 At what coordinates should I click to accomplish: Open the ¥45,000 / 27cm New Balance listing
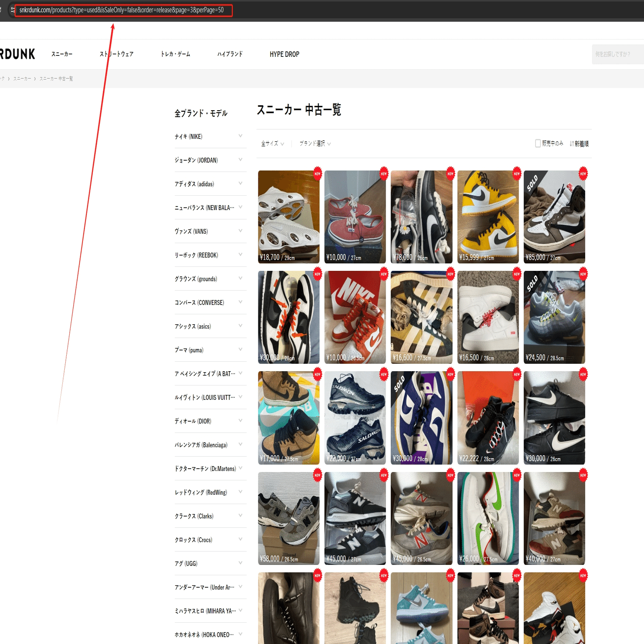(x=355, y=518)
